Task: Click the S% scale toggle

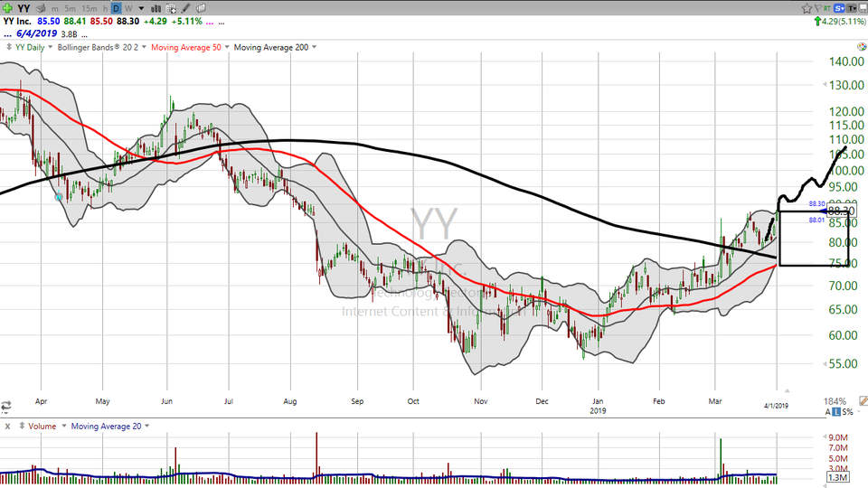Action: tap(847, 412)
